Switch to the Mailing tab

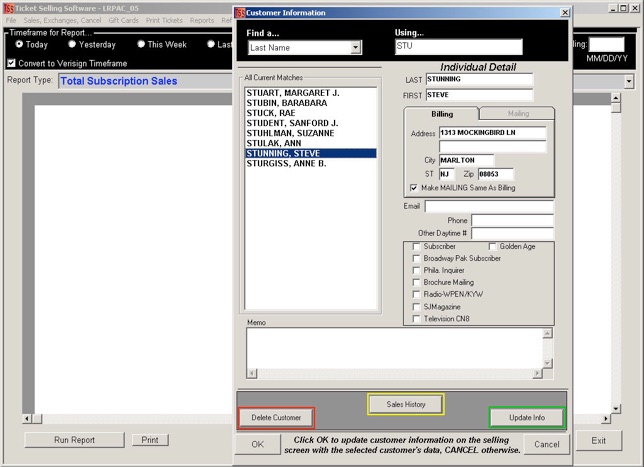(518, 114)
